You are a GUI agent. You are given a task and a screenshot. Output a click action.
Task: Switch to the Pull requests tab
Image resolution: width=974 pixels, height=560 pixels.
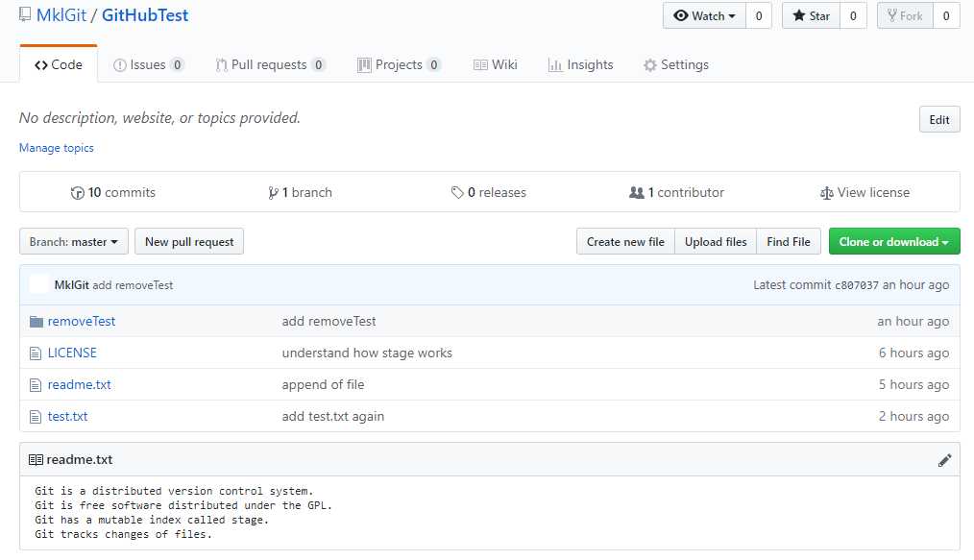271,65
